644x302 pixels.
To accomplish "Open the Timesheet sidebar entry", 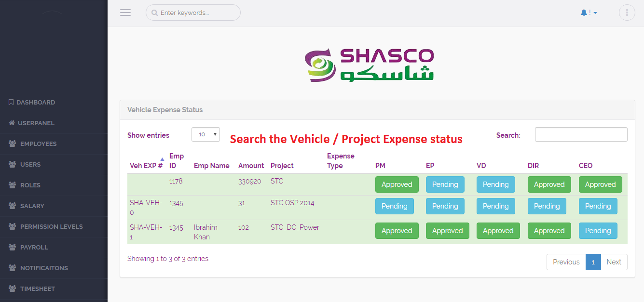I will [x=37, y=289].
